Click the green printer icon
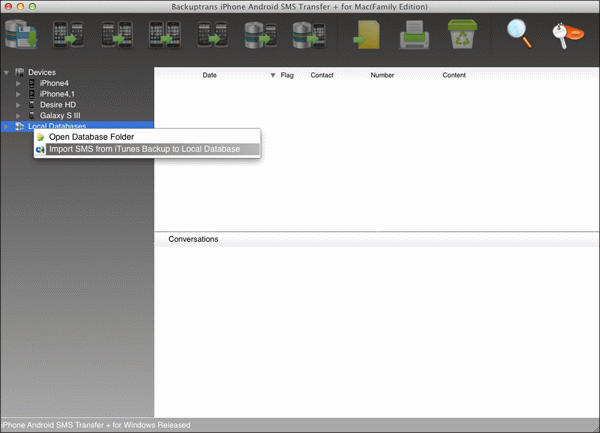Image resolution: width=600 pixels, height=433 pixels. 414,35
